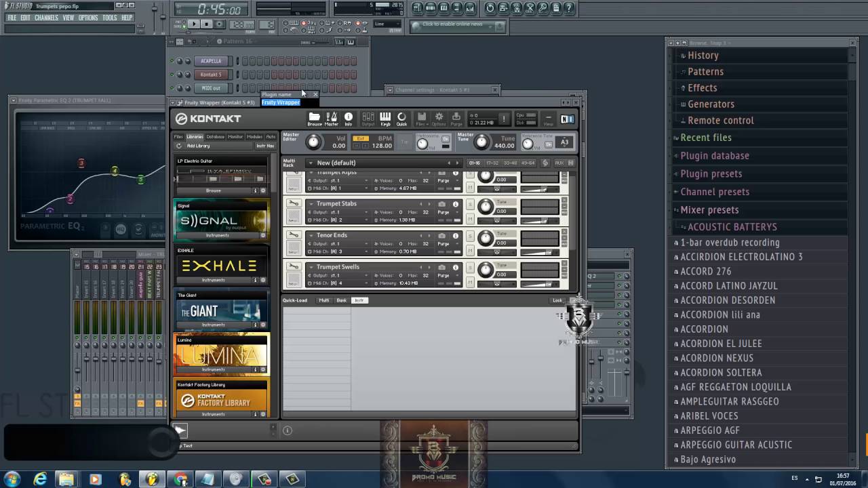This screenshot has height=488, width=868.
Task: Open the Windows Start menu
Action: click(x=12, y=479)
